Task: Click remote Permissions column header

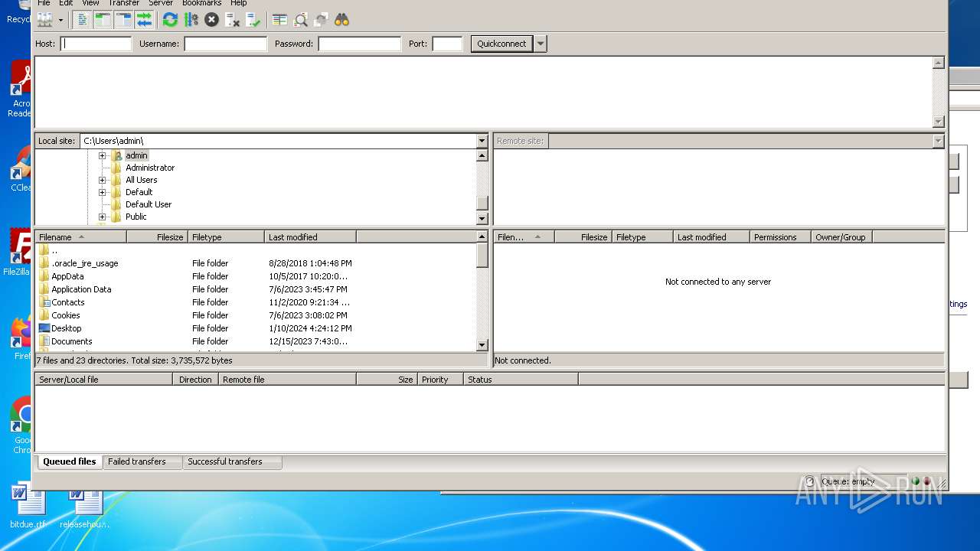Action: click(780, 237)
